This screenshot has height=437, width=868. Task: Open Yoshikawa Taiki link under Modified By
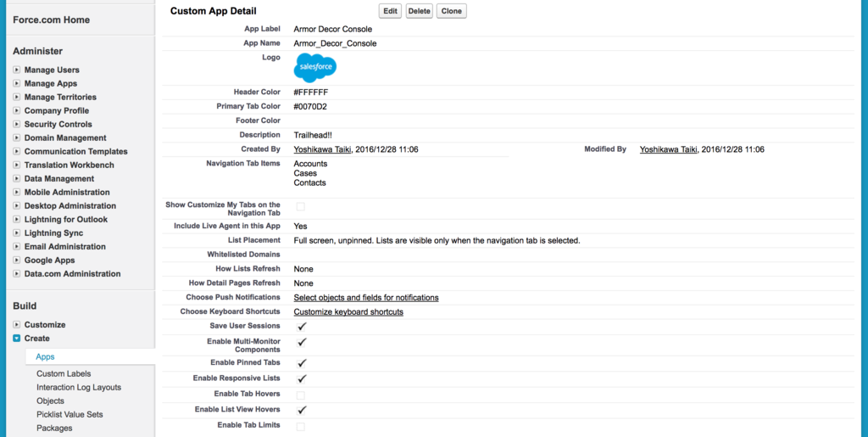pyautogui.click(x=668, y=149)
